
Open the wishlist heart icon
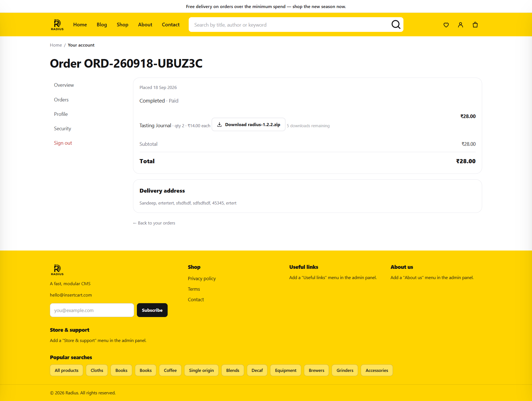click(446, 25)
